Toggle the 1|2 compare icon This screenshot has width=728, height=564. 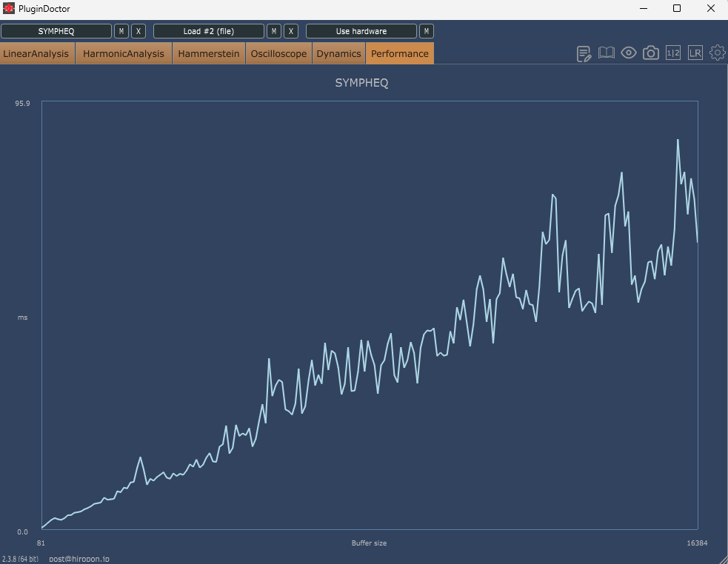pyautogui.click(x=673, y=53)
